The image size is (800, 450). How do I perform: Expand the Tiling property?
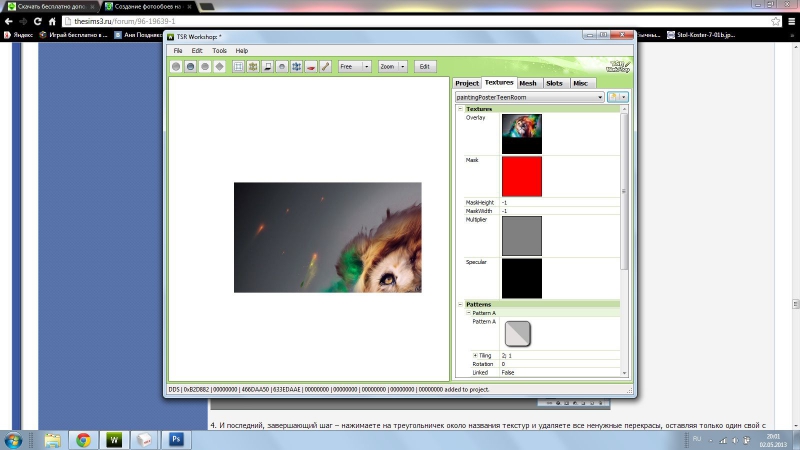point(475,355)
